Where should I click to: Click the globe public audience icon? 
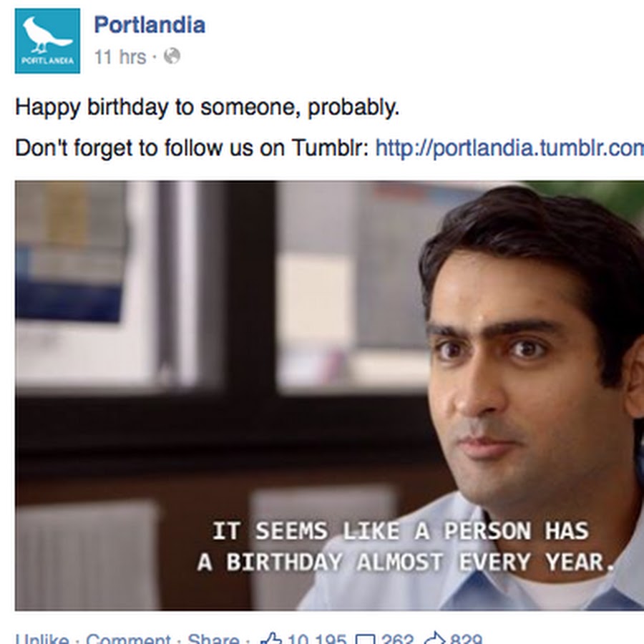coord(172,56)
